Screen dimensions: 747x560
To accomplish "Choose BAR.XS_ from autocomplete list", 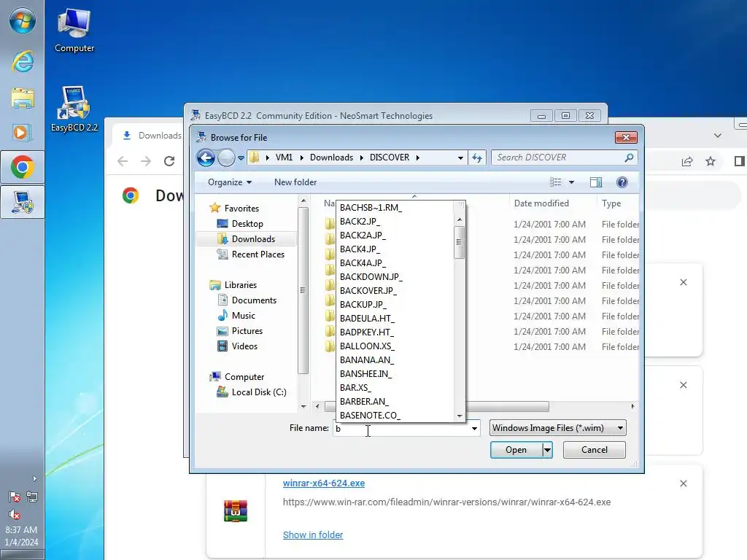I will tap(395, 388).
